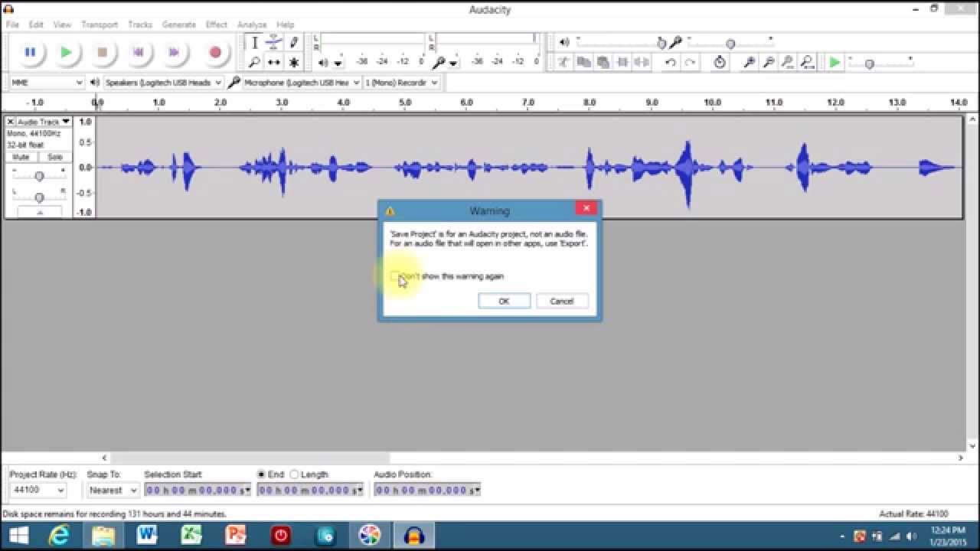This screenshot has height=551, width=980.
Task: Click the Fit Selection zoom icon
Action: click(788, 62)
